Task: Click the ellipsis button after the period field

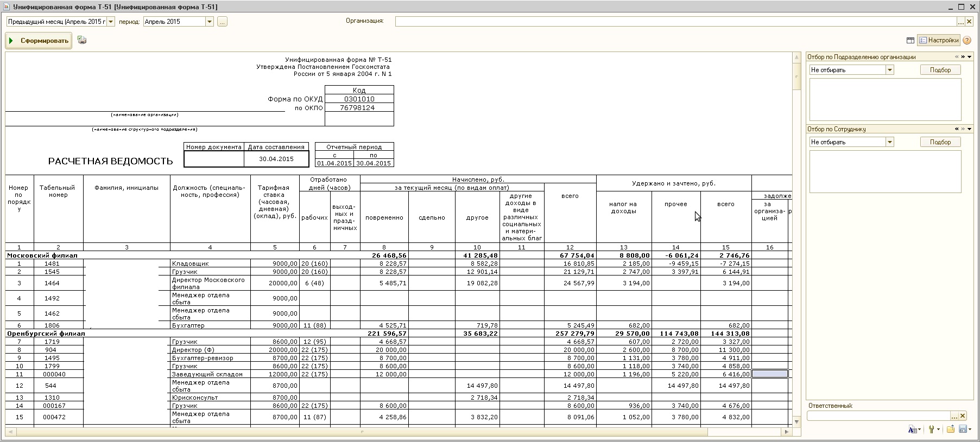Action: (x=222, y=22)
